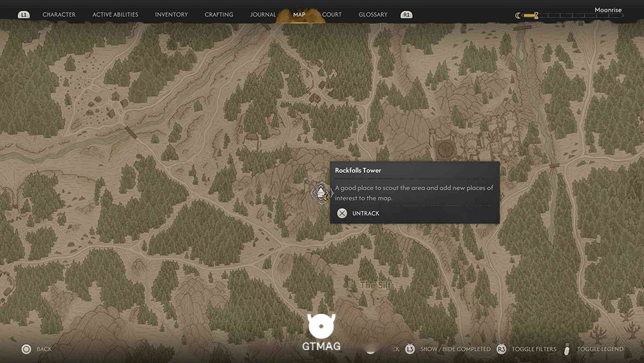Viewport: 644px width, 363px height.
Task: Click the circle Back button icon
Action: 26,349
